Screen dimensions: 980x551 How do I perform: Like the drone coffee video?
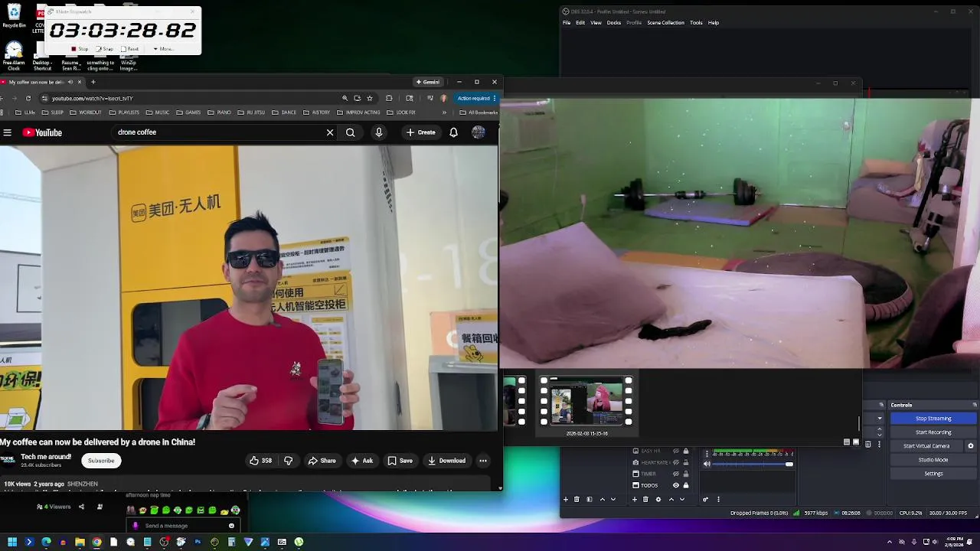click(x=260, y=461)
